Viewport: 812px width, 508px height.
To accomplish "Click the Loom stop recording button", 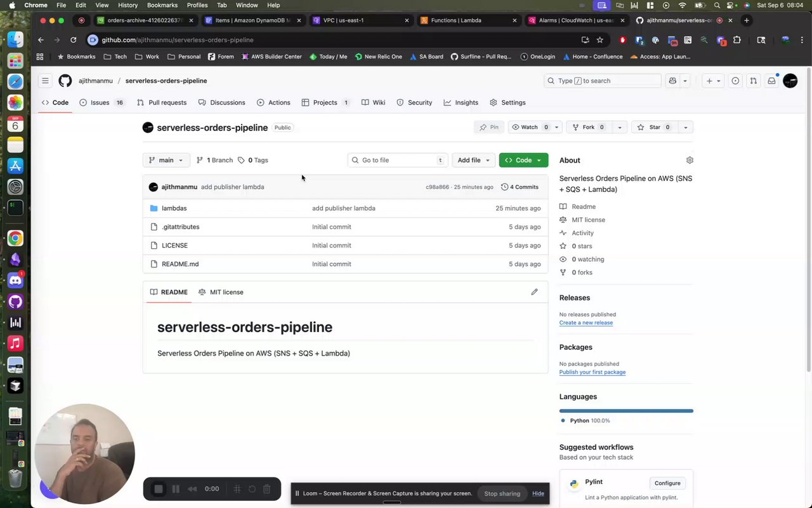I will (159, 489).
